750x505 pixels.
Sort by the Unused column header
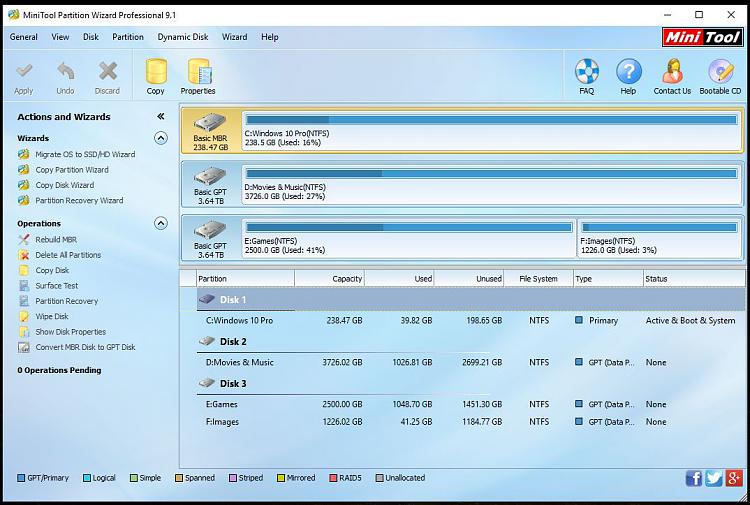coord(469,279)
